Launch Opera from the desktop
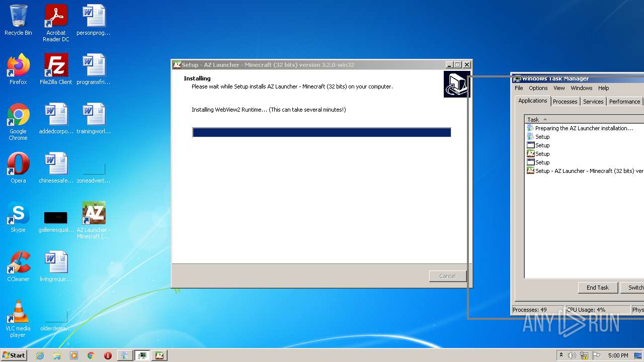Viewport: 644px width, 362px height. tap(18, 168)
